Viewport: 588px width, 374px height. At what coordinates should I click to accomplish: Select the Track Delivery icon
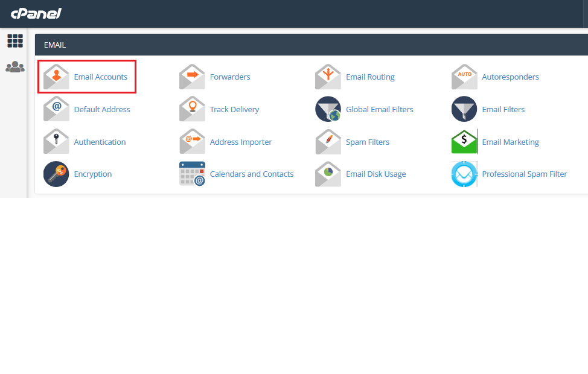[192, 109]
